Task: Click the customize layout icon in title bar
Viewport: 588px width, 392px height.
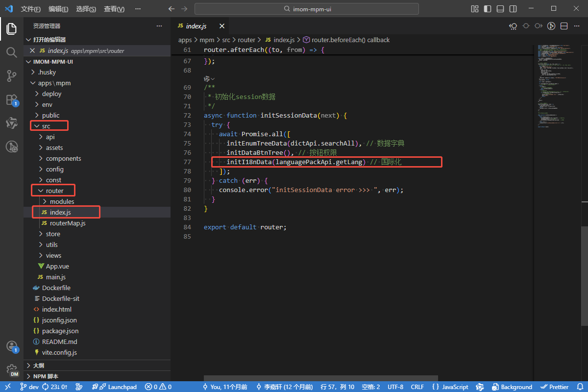Action: coord(474,9)
